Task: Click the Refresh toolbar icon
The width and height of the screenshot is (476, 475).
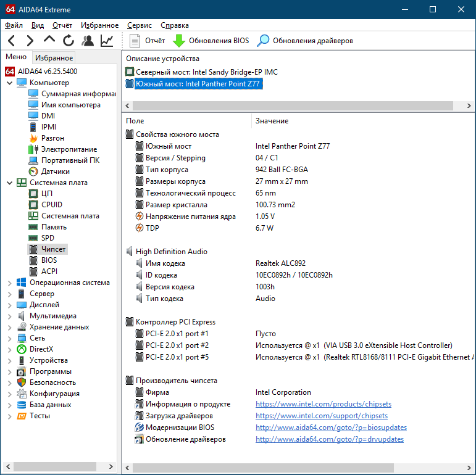Action: click(x=69, y=40)
